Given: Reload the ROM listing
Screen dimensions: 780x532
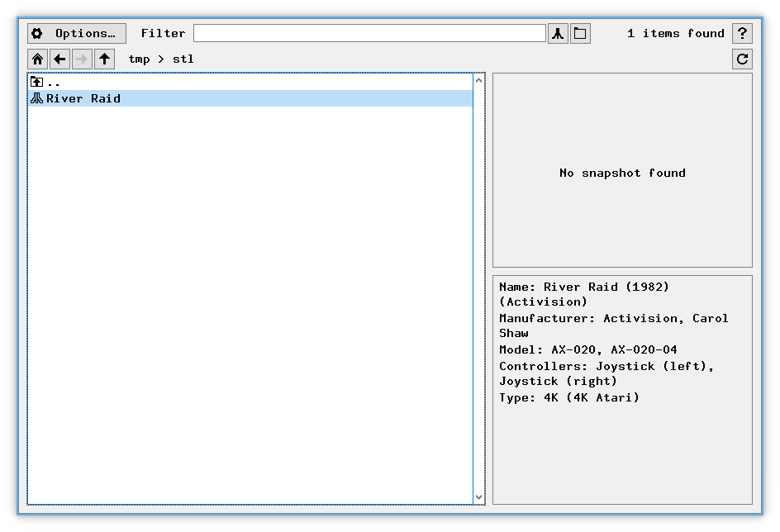Looking at the screenshot, I should [742, 59].
